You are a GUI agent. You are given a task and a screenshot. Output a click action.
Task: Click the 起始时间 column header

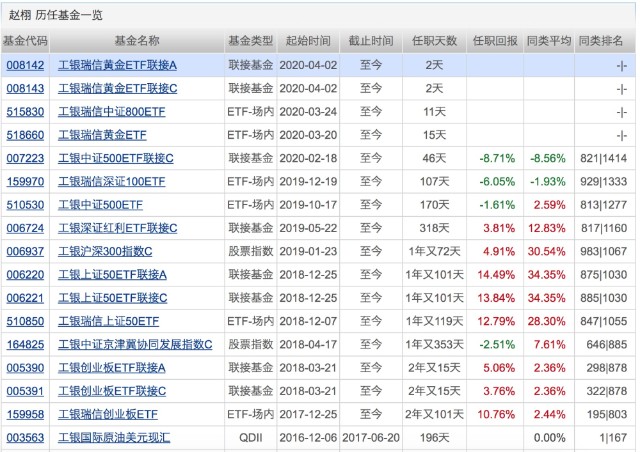pyautogui.click(x=308, y=41)
